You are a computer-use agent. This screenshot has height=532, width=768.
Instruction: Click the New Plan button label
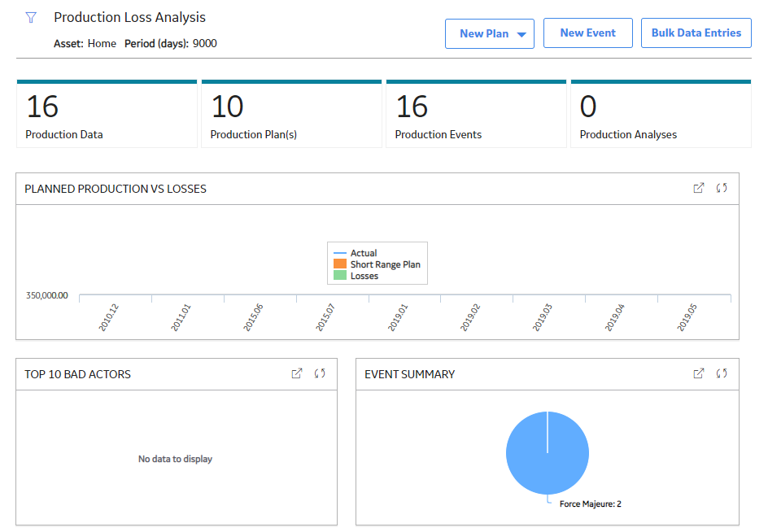[484, 34]
